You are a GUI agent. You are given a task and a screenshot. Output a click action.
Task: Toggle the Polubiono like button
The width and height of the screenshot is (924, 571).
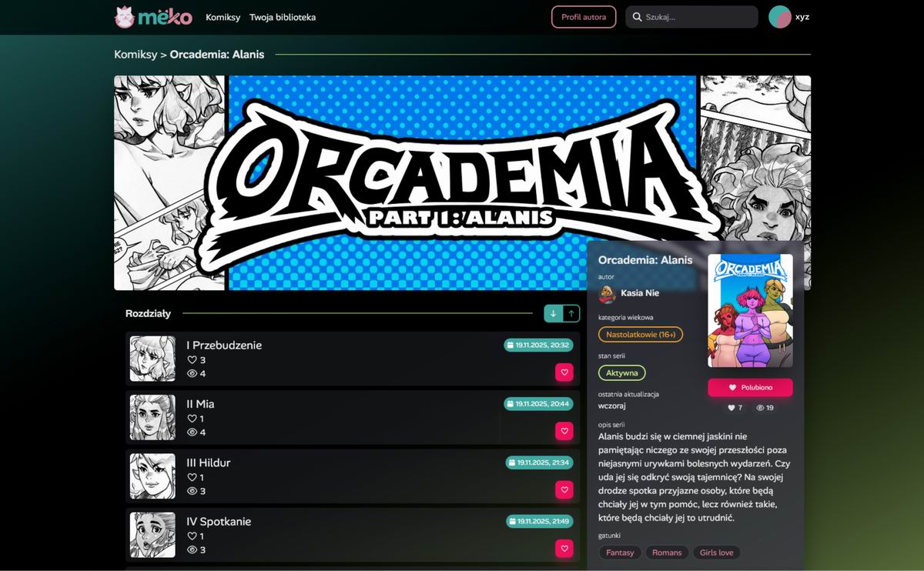pyautogui.click(x=750, y=387)
